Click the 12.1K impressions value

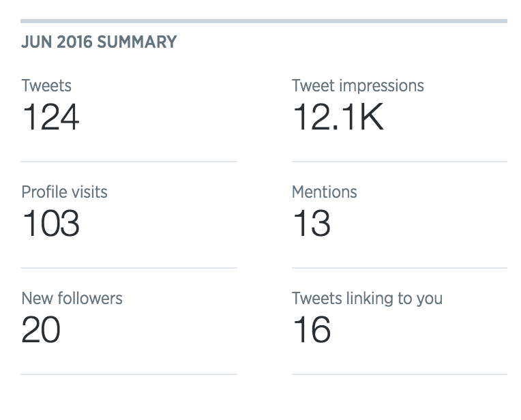click(x=338, y=117)
